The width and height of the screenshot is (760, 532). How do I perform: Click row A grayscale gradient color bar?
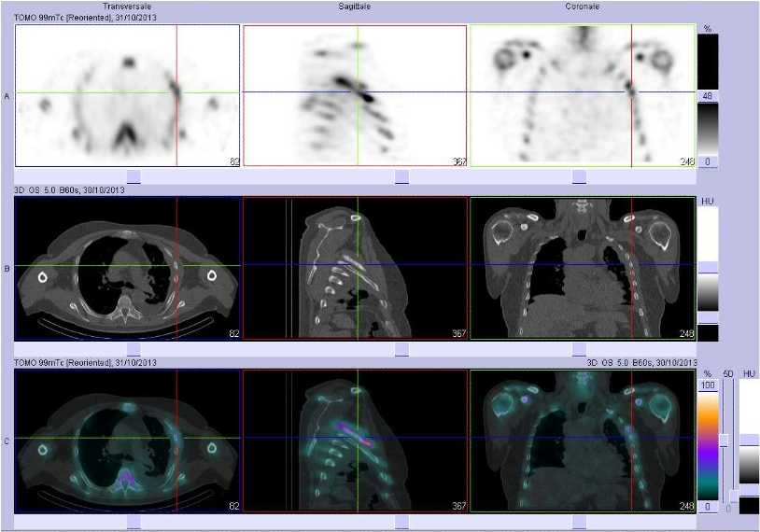[708, 129]
